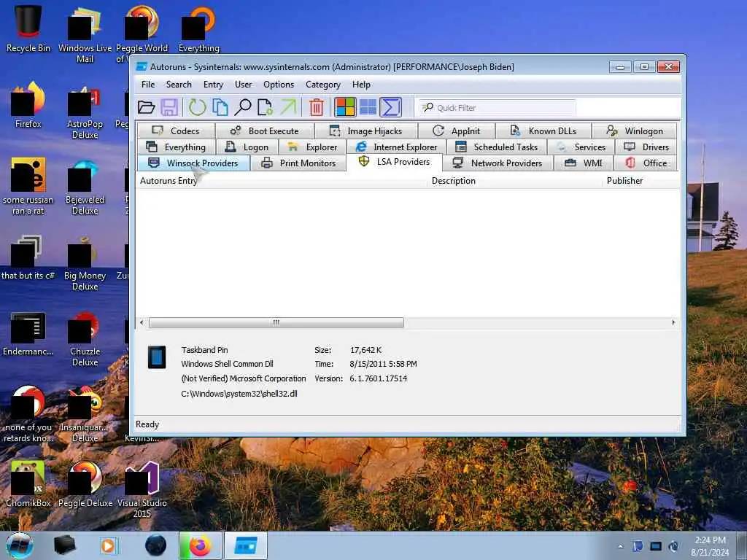
Task: Refresh the Autoruns scan
Action: coord(197,107)
